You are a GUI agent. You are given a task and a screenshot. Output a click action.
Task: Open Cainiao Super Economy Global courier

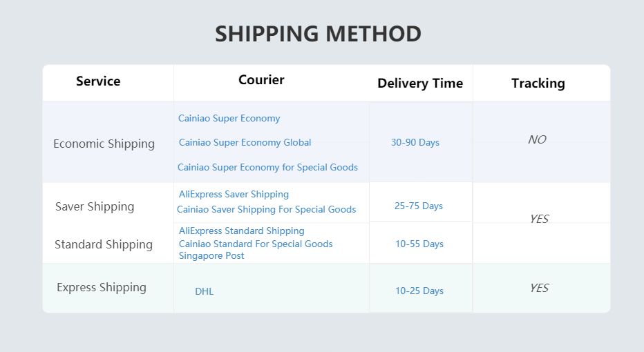point(245,143)
